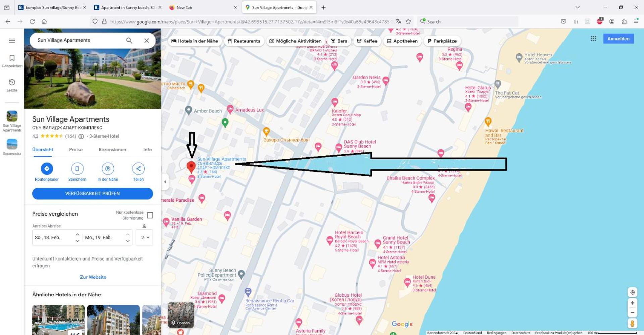Open the Ebenen map layers toggle
644x335 pixels.
point(181,315)
